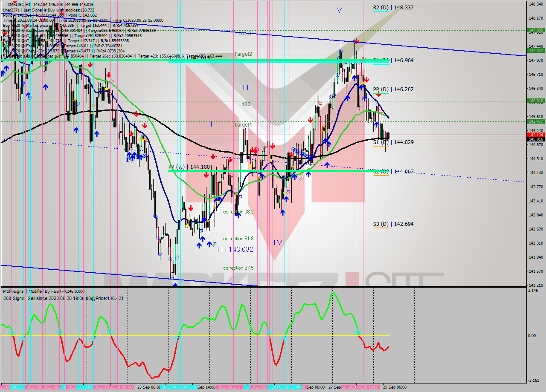Click the 141.210 price scale value
The image size is (546, 392).
[536, 285]
